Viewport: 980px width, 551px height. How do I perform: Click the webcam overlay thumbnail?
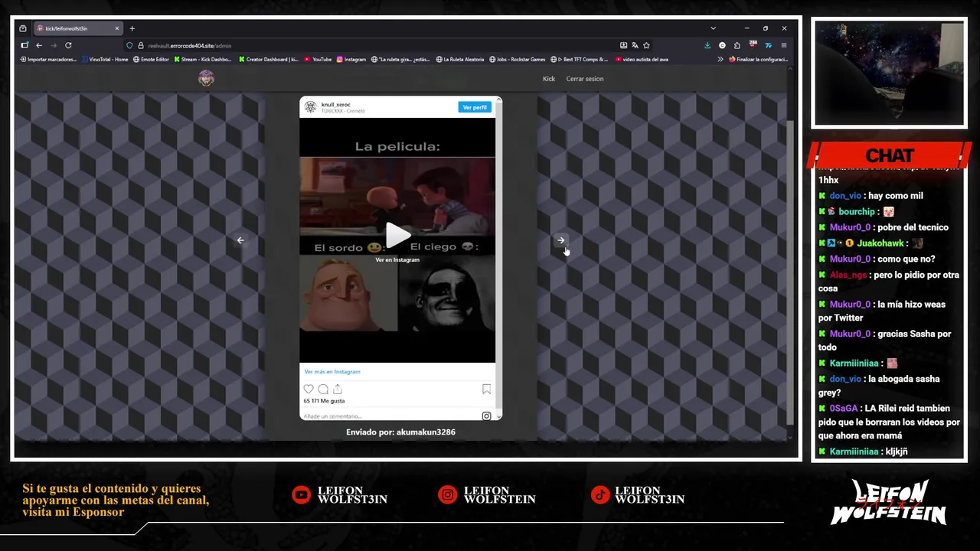pyautogui.click(x=889, y=73)
